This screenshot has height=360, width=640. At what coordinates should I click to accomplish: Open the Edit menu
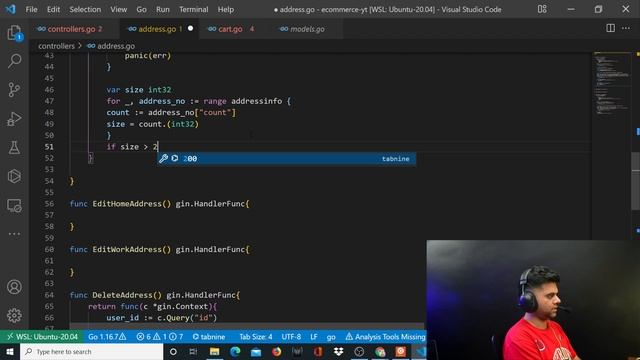click(x=53, y=9)
